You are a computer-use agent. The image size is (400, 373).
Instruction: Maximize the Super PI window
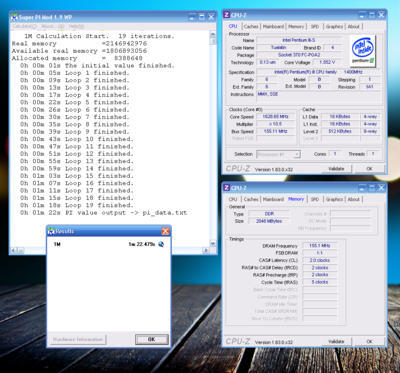pyautogui.click(x=202, y=17)
